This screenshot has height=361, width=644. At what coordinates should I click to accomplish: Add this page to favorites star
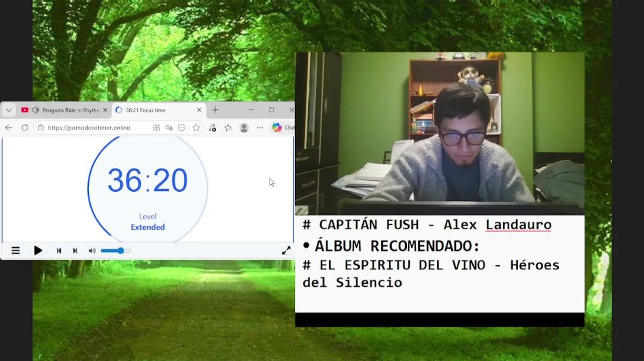[196, 128]
